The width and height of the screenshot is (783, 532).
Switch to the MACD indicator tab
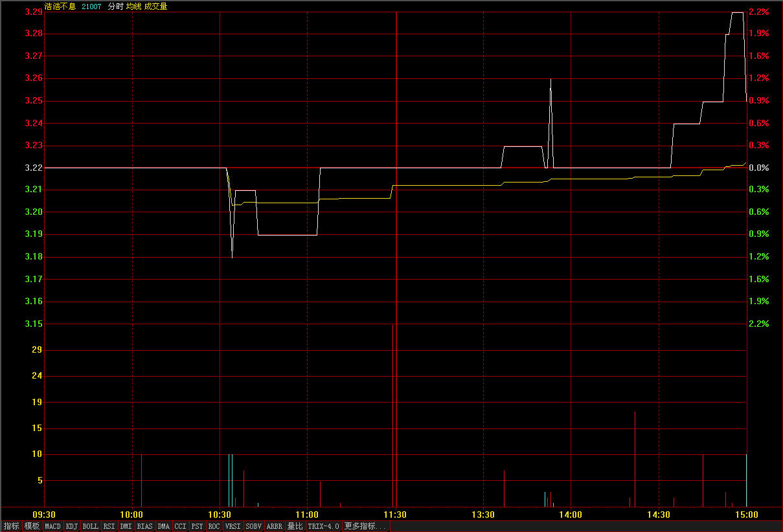[53, 526]
